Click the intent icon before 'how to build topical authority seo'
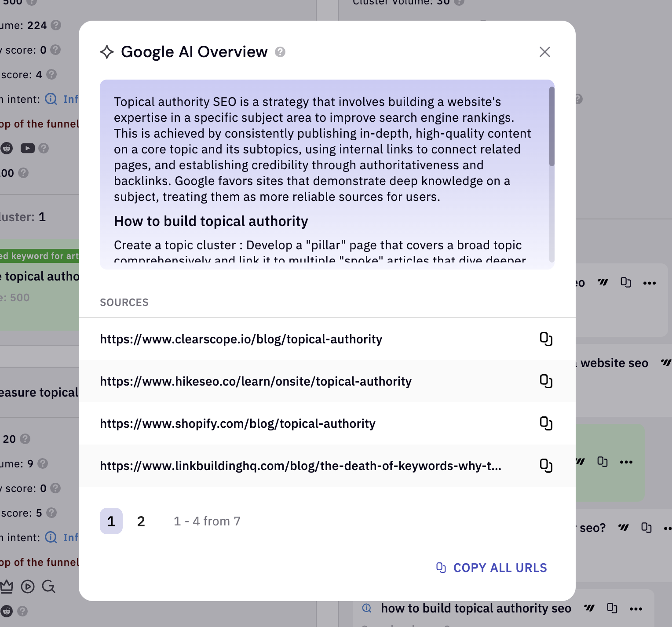This screenshot has height=627, width=672. (367, 608)
